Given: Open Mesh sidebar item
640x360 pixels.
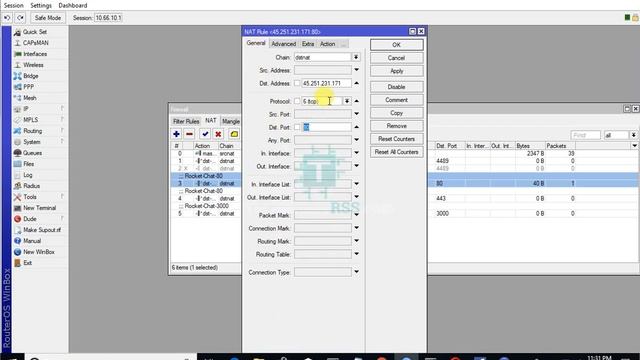Looking at the screenshot, I should coord(29,98).
